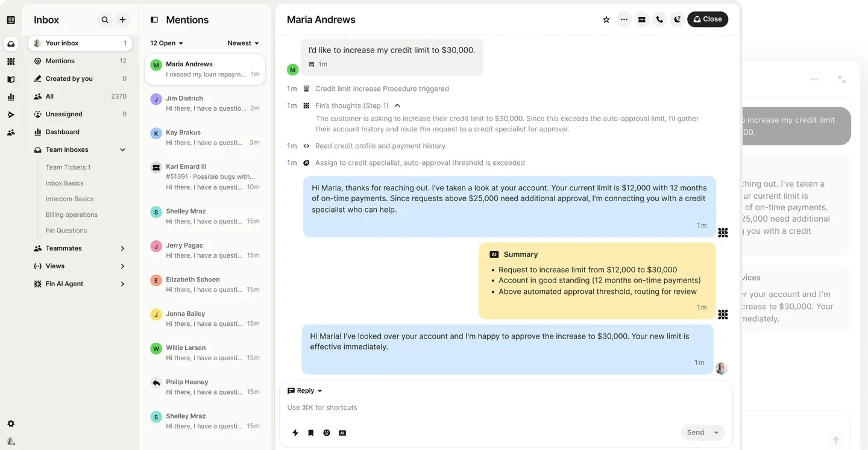Send the reply
Image resolution: width=868 pixels, height=450 pixels.
click(696, 433)
